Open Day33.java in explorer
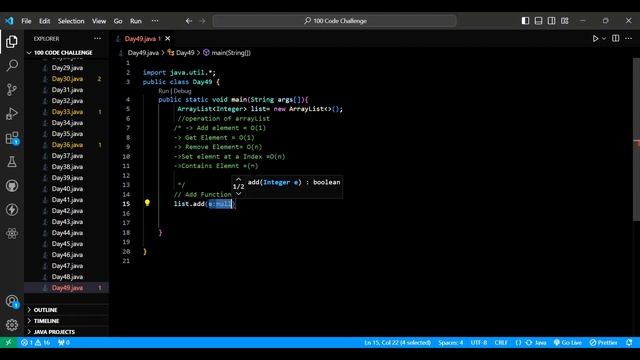This screenshot has width=640, height=360. tap(67, 112)
